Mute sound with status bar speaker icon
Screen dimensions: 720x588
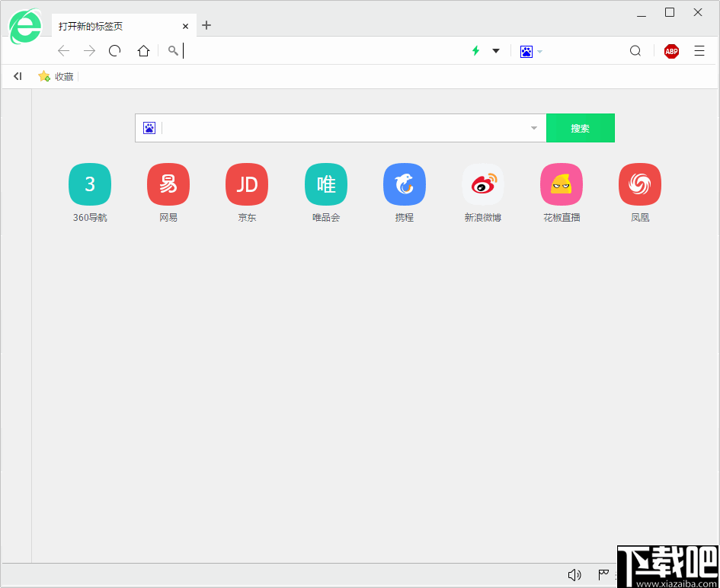tap(574, 575)
